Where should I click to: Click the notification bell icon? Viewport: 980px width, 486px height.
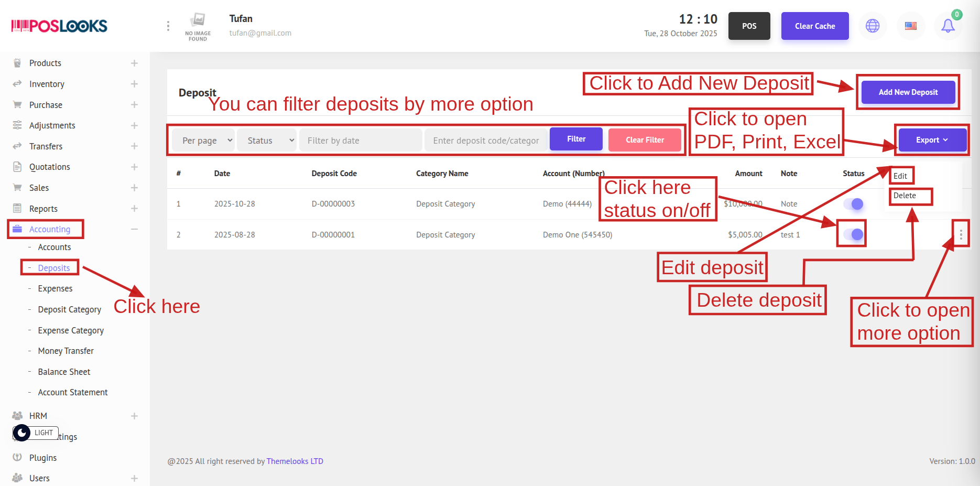coord(948,26)
